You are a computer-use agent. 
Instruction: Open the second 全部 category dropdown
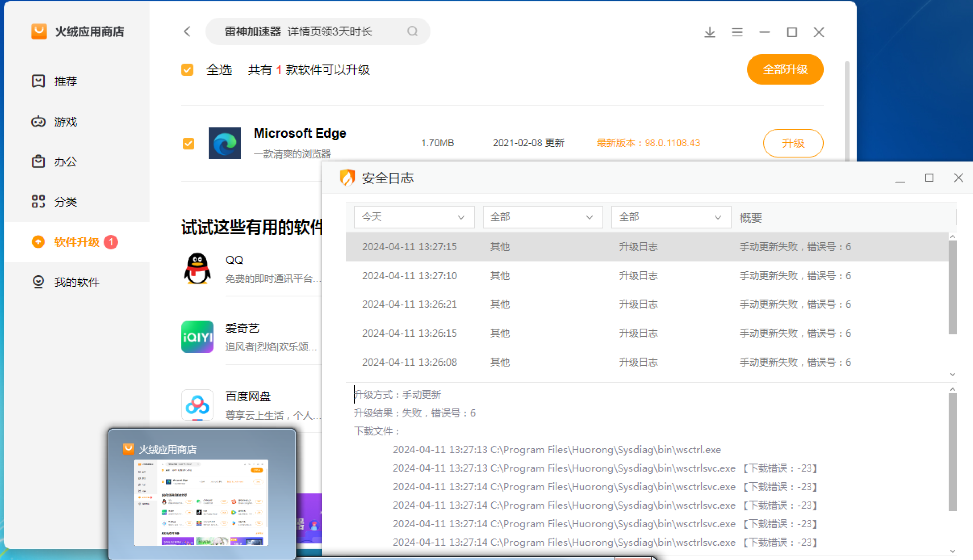pyautogui.click(x=671, y=217)
